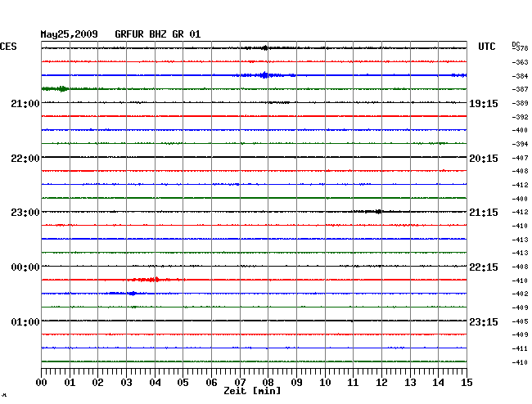Click the 22:15 UTC time label
The width and height of the screenshot is (532, 404).
coord(484,267)
